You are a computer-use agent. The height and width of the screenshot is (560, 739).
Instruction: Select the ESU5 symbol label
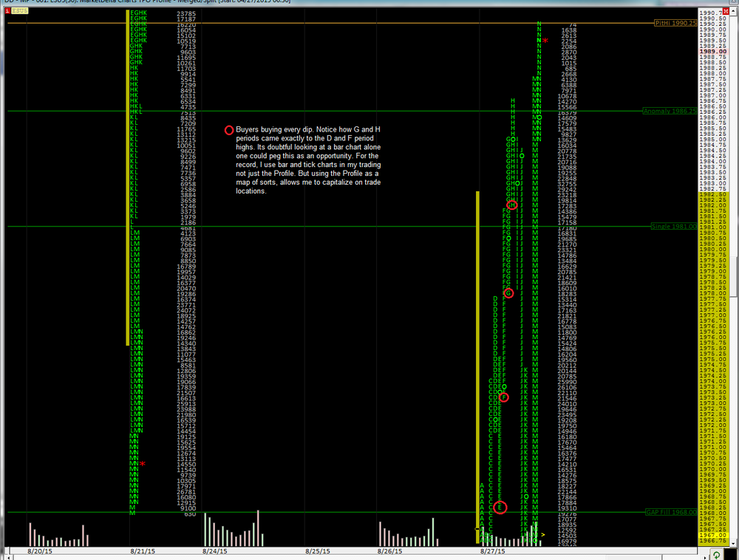(x=19, y=10)
